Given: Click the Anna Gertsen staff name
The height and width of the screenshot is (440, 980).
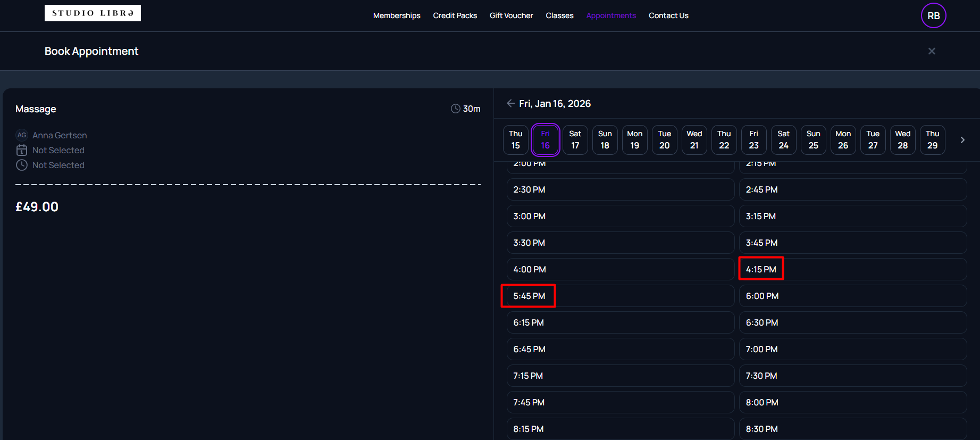Looking at the screenshot, I should [x=60, y=135].
